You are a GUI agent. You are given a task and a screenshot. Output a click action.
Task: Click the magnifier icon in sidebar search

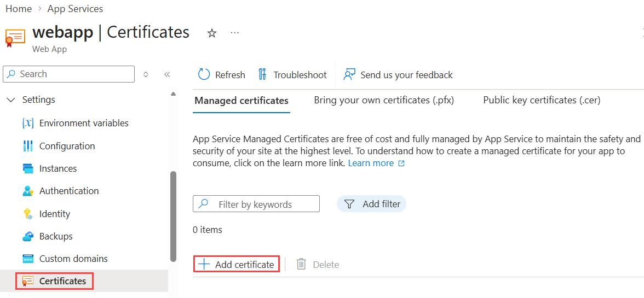click(x=12, y=74)
